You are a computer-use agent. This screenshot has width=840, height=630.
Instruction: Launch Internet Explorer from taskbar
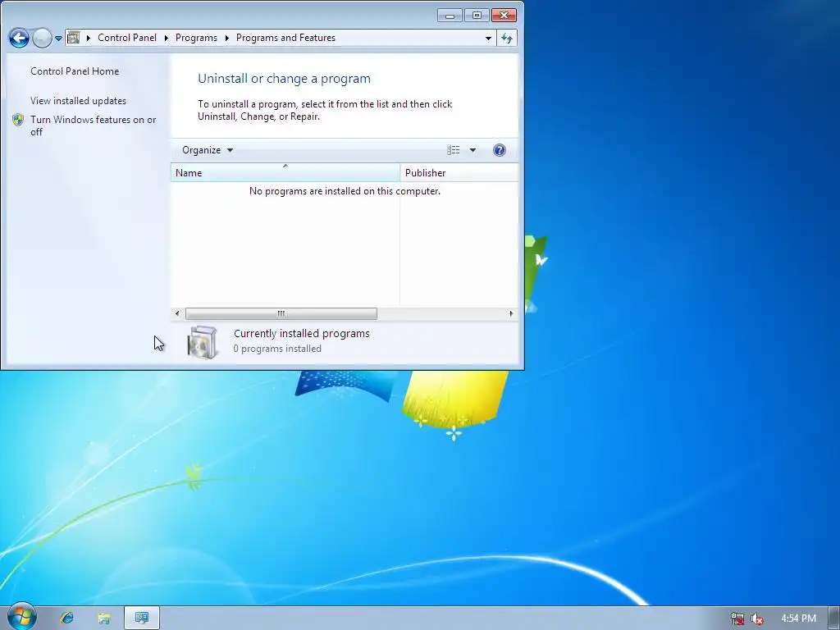(67, 619)
